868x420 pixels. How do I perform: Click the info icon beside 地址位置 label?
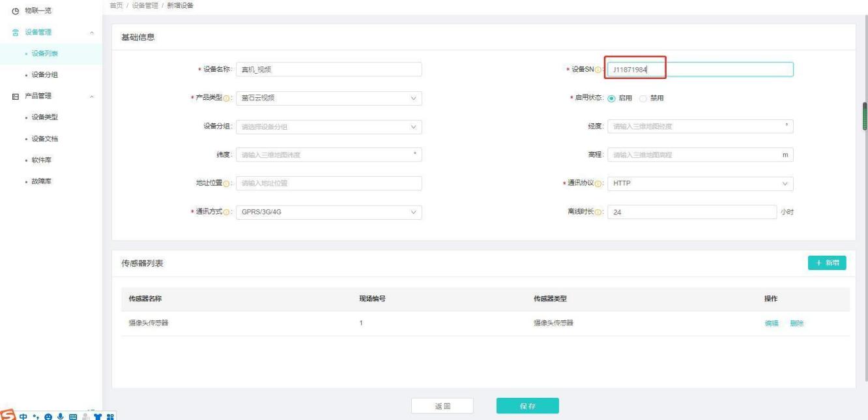(x=225, y=183)
